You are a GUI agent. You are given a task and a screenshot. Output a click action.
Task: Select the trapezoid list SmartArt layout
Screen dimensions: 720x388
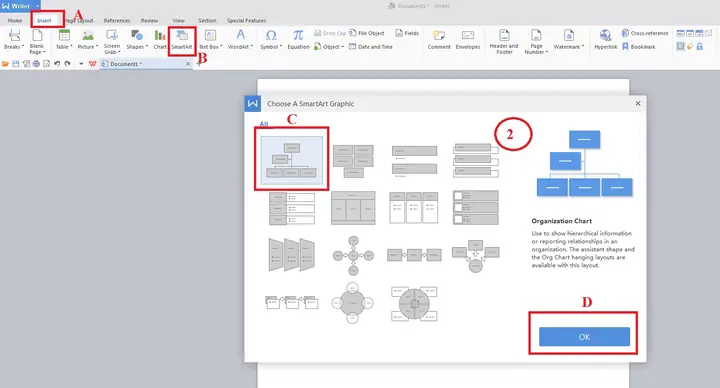(292, 254)
